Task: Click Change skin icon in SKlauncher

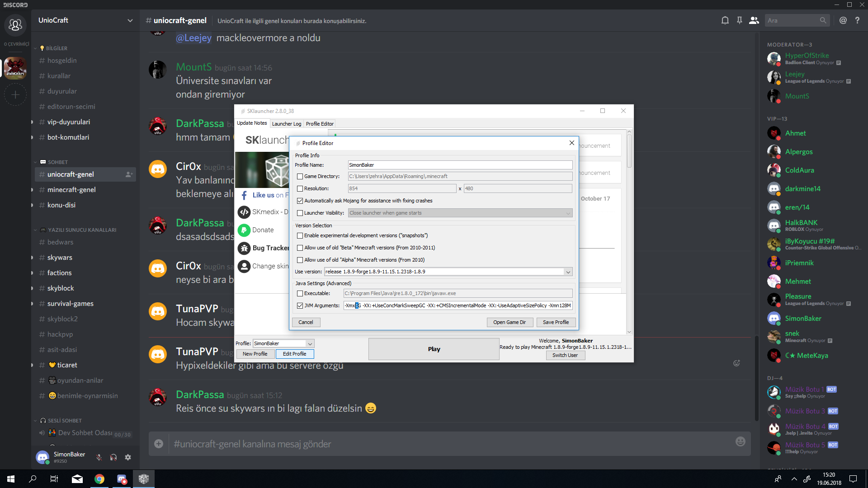Action: [244, 267]
